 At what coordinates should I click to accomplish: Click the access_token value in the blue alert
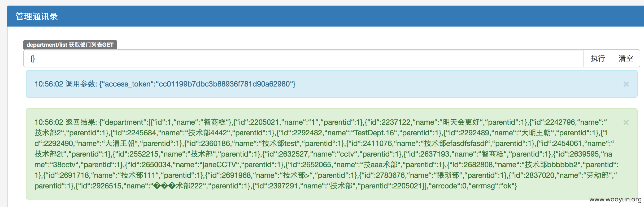tap(224, 84)
